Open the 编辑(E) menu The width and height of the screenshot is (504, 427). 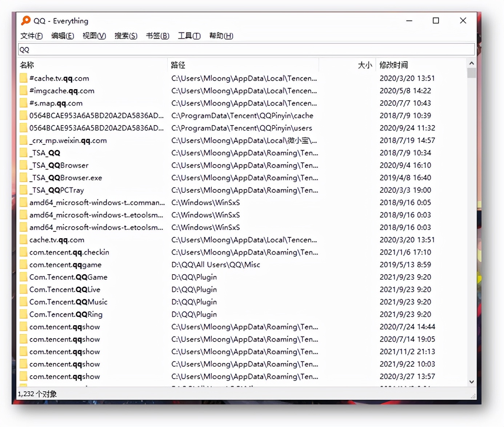click(63, 36)
